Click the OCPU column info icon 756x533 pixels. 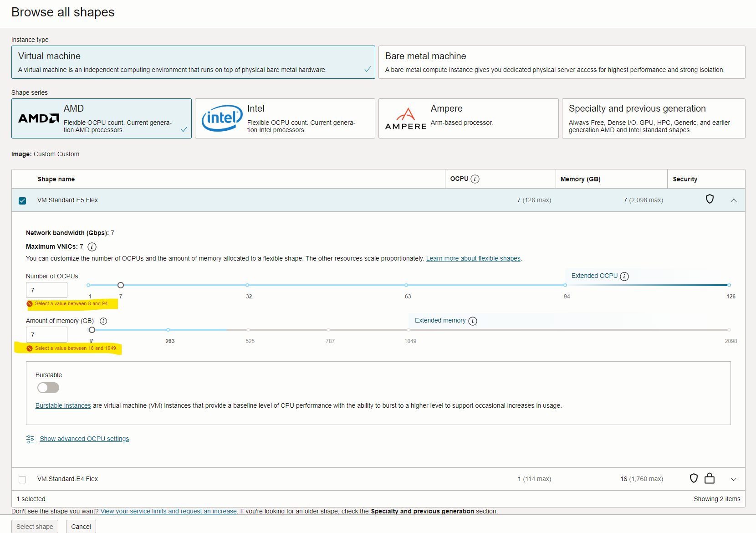(x=475, y=179)
